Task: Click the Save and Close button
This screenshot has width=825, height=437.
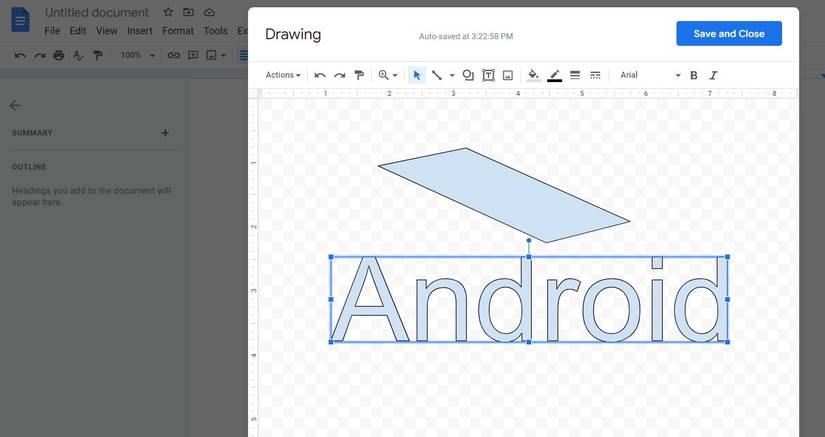Action: 729,33
